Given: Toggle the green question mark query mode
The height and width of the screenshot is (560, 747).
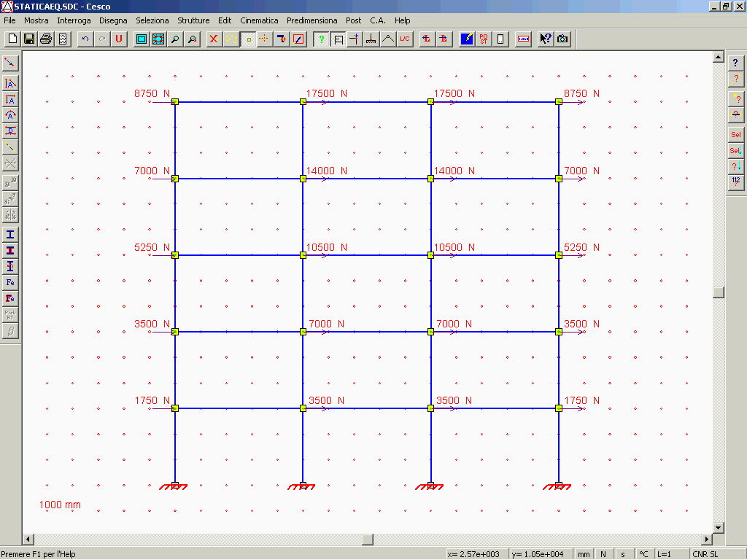Looking at the screenshot, I should (321, 39).
